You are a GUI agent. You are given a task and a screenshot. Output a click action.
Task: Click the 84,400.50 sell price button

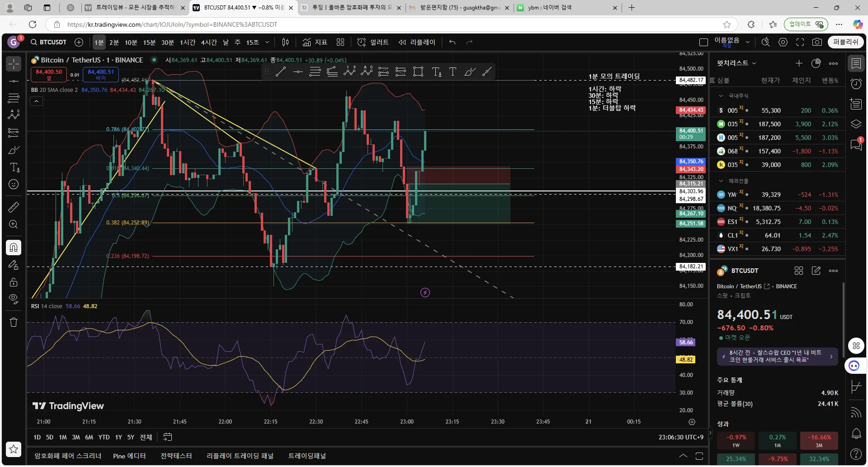coord(49,74)
